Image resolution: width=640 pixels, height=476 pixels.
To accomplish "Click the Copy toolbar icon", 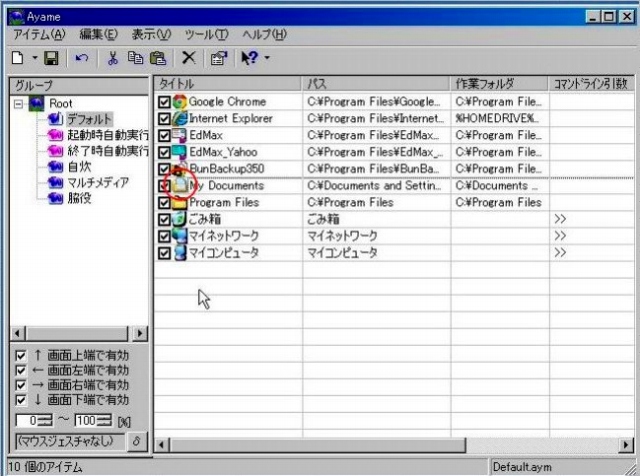I will click(x=135, y=58).
